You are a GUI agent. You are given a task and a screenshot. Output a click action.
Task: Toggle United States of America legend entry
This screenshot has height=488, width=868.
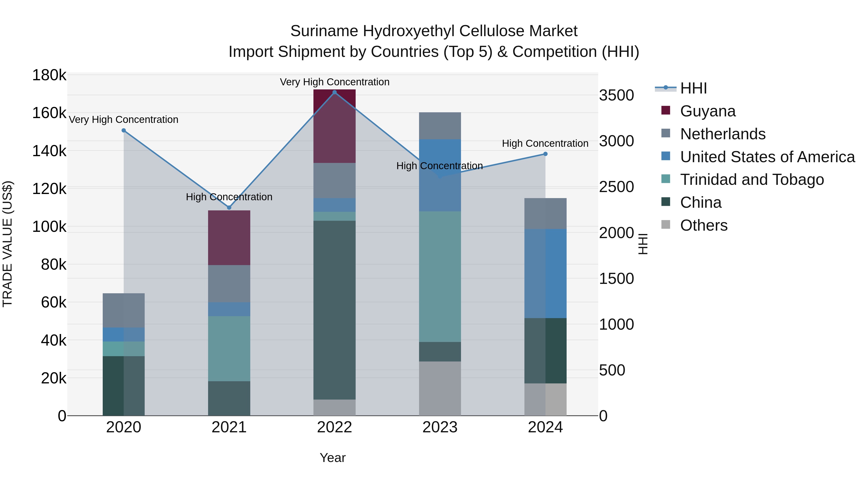tap(758, 157)
